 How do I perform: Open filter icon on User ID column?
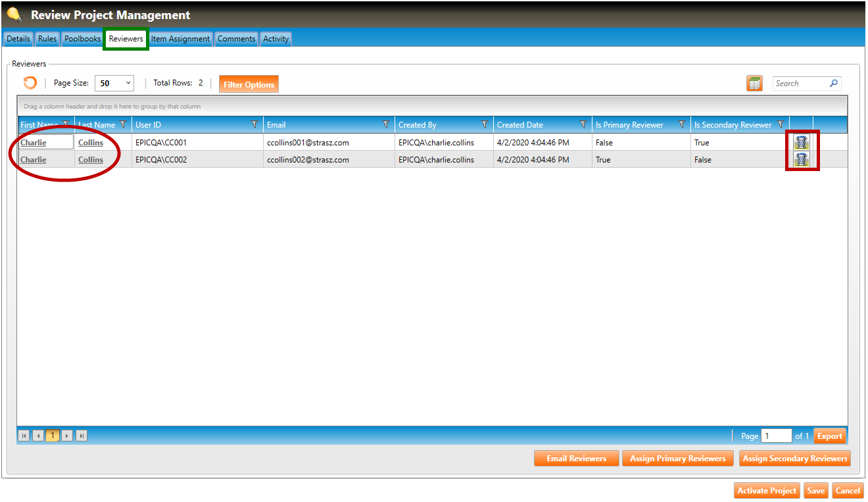click(x=254, y=125)
